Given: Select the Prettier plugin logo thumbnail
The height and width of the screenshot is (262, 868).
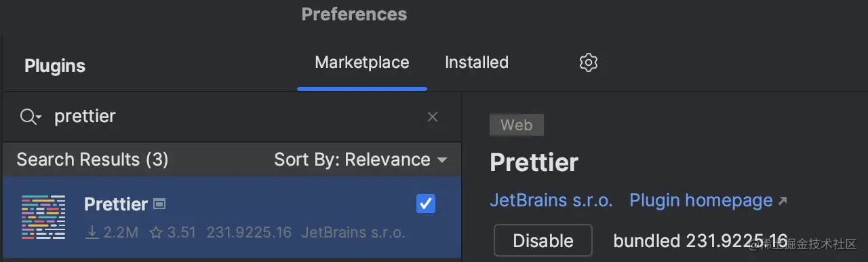Looking at the screenshot, I should pyautogui.click(x=43, y=217).
